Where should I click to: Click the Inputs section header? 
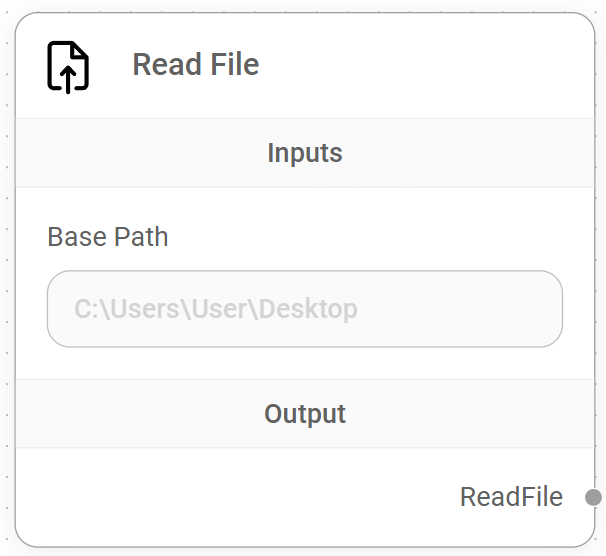pos(305,153)
